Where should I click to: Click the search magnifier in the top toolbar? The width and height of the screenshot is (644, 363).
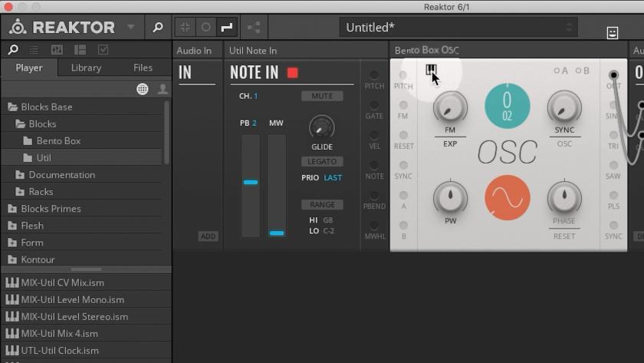coord(157,28)
